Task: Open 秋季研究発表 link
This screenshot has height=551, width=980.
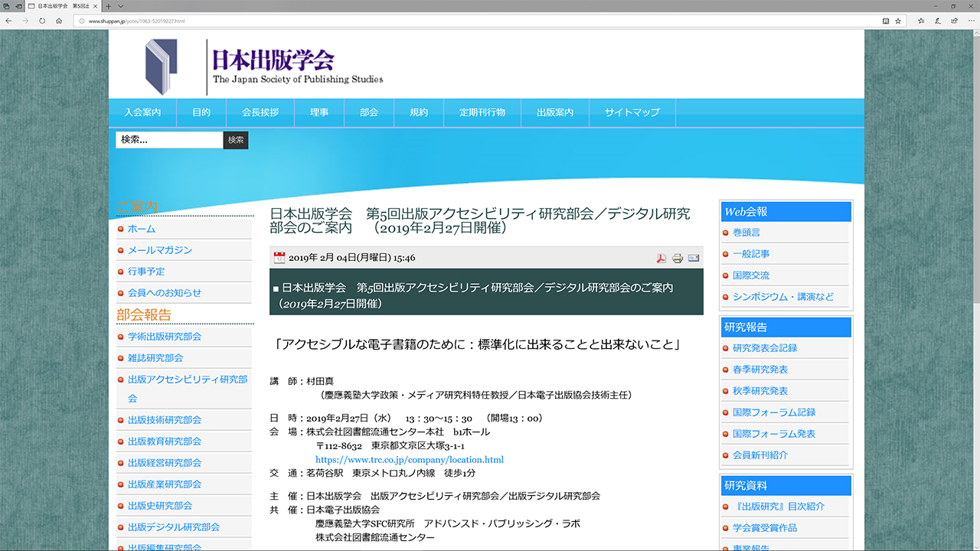Action: coord(760,391)
